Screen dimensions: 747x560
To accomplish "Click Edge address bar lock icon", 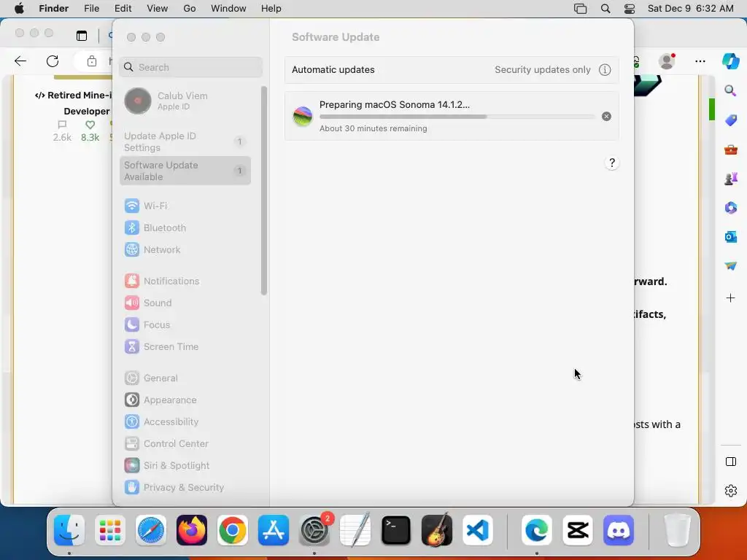I will [92, 61].
